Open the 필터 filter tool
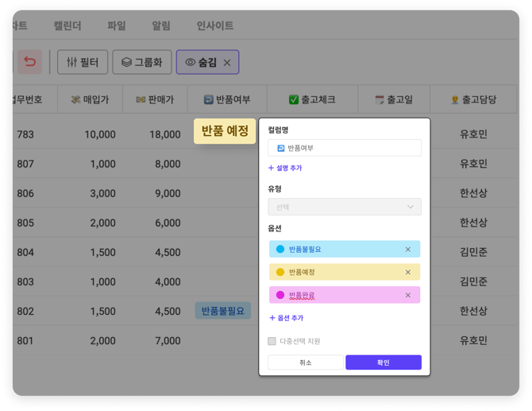This screenshot has height=411, width=532. 83,62
